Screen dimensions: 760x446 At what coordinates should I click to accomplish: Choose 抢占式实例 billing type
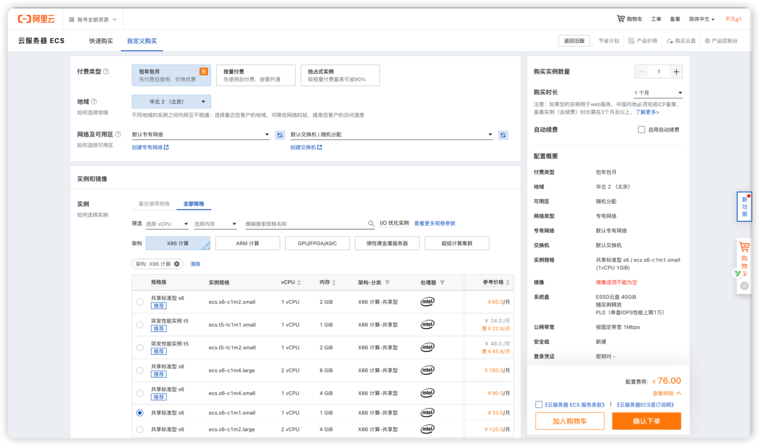click(340, 75)
